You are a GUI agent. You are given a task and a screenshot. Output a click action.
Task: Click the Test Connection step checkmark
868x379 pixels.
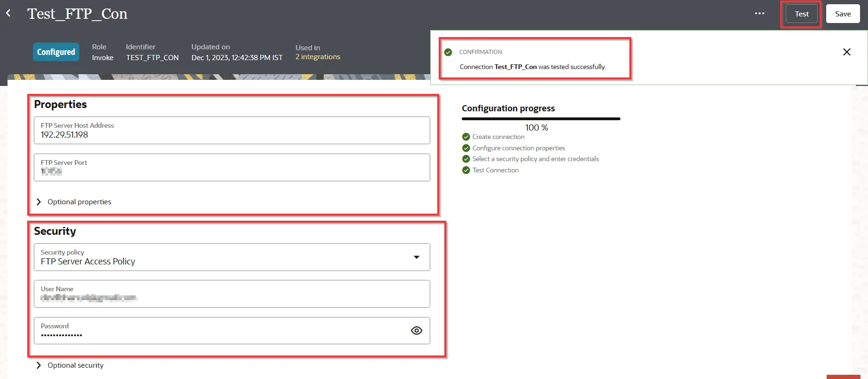[x=466, y=170]
